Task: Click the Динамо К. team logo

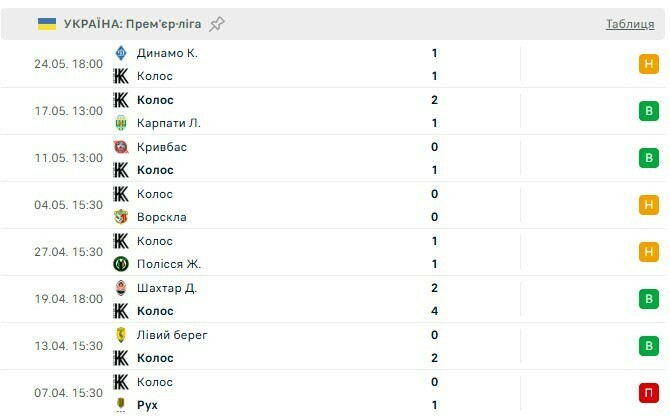Action: pyautogui.click(x=121, y=53)
